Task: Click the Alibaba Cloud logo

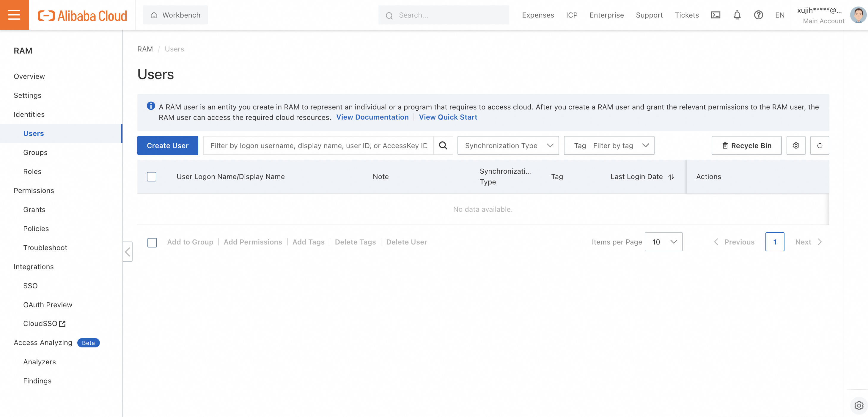Action: [x=82, y=15]
